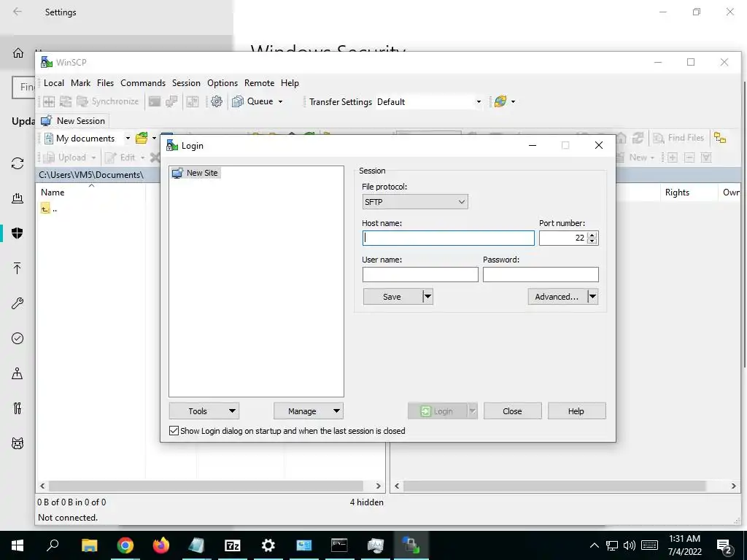Open the Files menu
The height and width of the screenshot is (560, 747).
pos(105,83)
